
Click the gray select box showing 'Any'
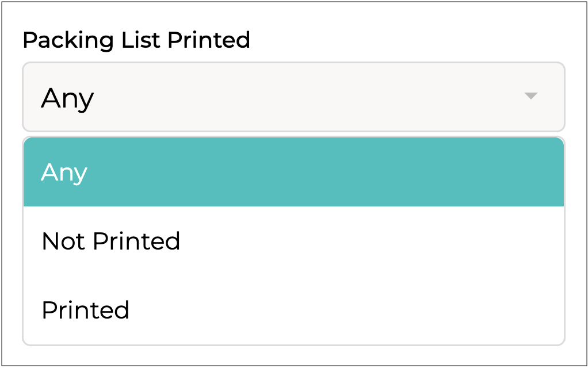tap(293, 97)
